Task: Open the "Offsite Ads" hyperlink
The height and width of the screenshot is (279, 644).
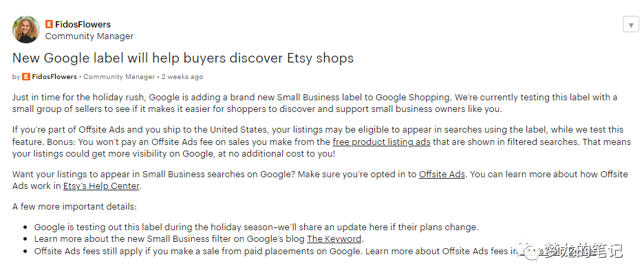Action: [442, 174]
